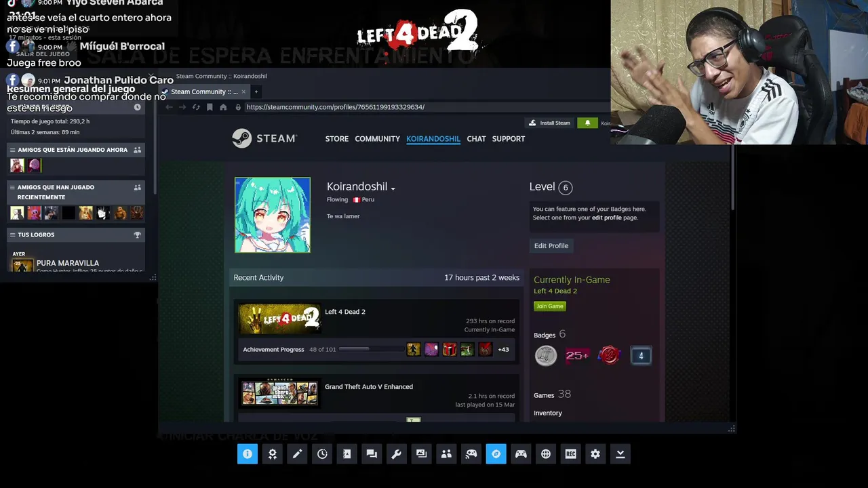This screenshot has height=488, width=868.
Task: Click the Steam logo in page header
Action: [264, 138]
